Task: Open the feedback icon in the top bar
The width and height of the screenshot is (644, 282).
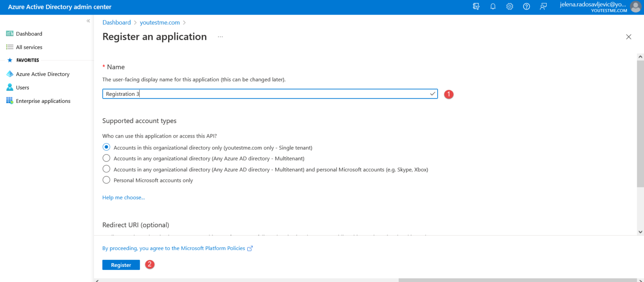Action: click(543, 7)
